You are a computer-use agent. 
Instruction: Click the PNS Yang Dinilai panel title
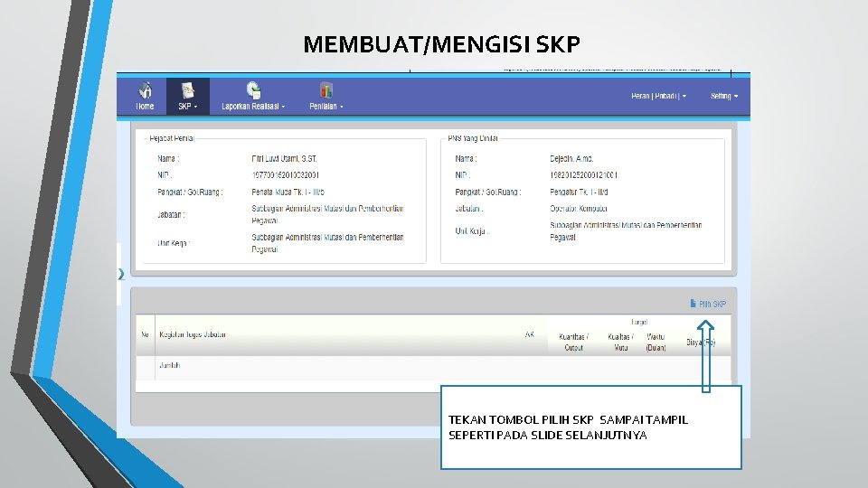tap(473, 138)
